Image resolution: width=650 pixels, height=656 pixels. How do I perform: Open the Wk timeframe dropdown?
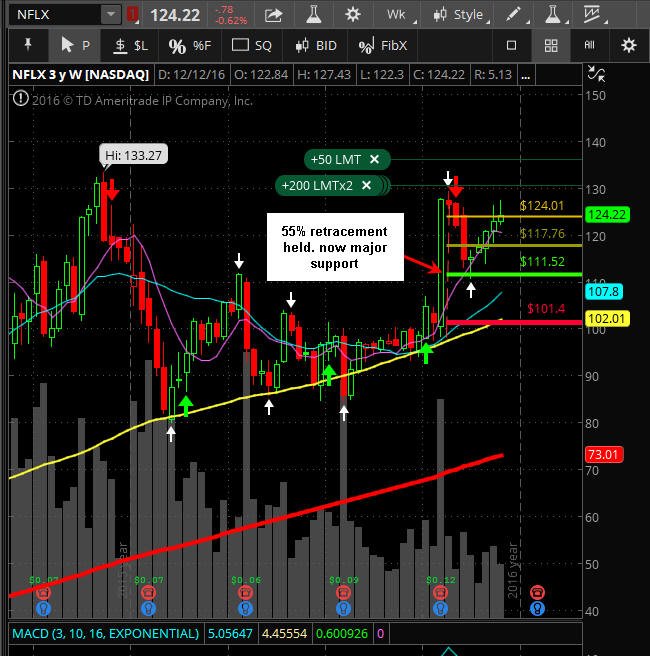400,15
